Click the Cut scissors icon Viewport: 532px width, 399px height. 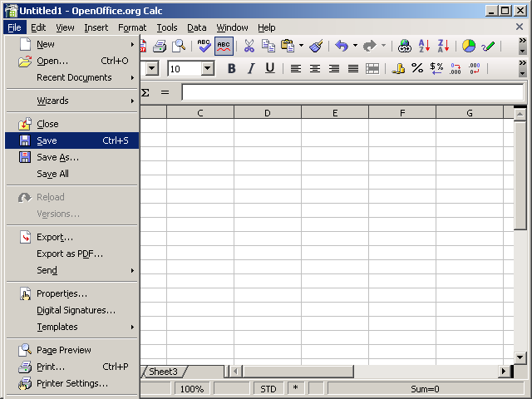pyautogui.click(x=249, y=46)
